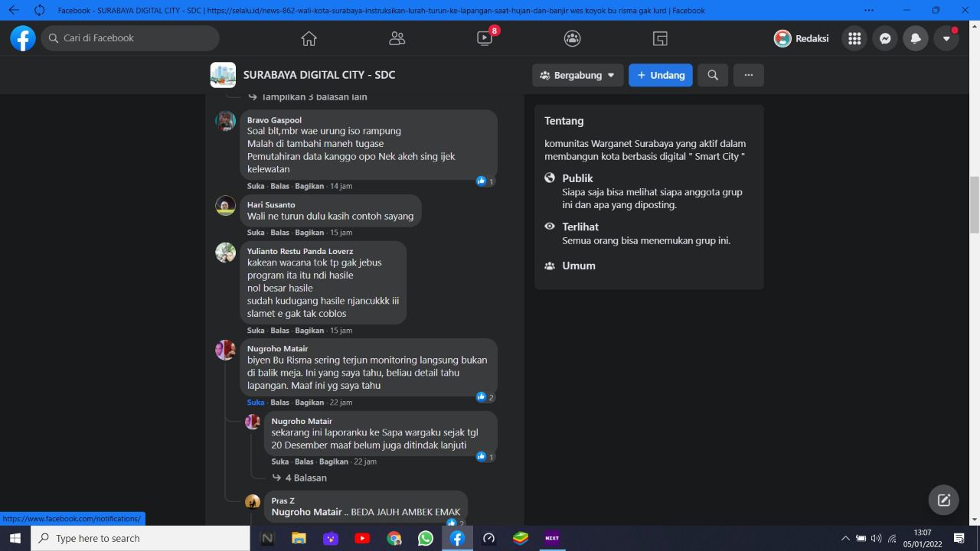Open the Bergabung dropdown
The width and height of the screenshot is (980, 551).
577,75
